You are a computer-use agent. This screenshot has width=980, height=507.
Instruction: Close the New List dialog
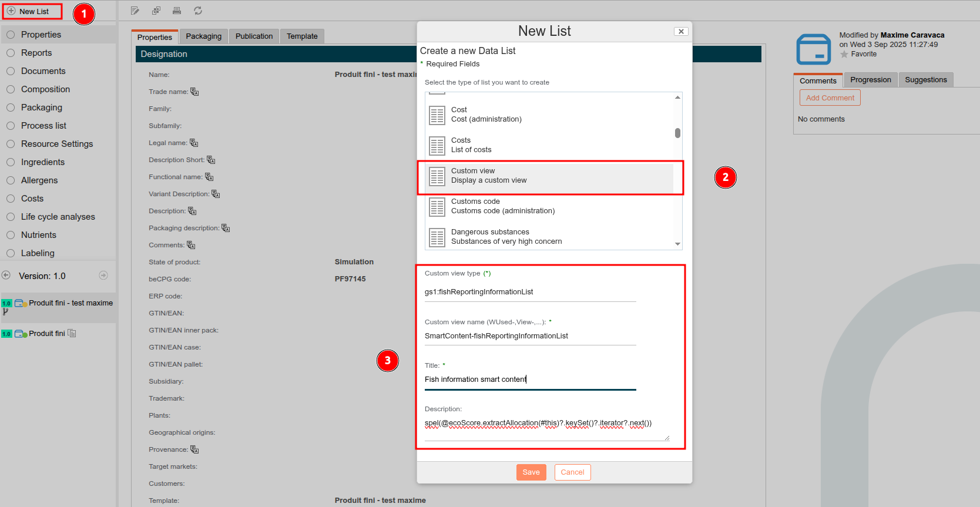(x=681, y=32)
